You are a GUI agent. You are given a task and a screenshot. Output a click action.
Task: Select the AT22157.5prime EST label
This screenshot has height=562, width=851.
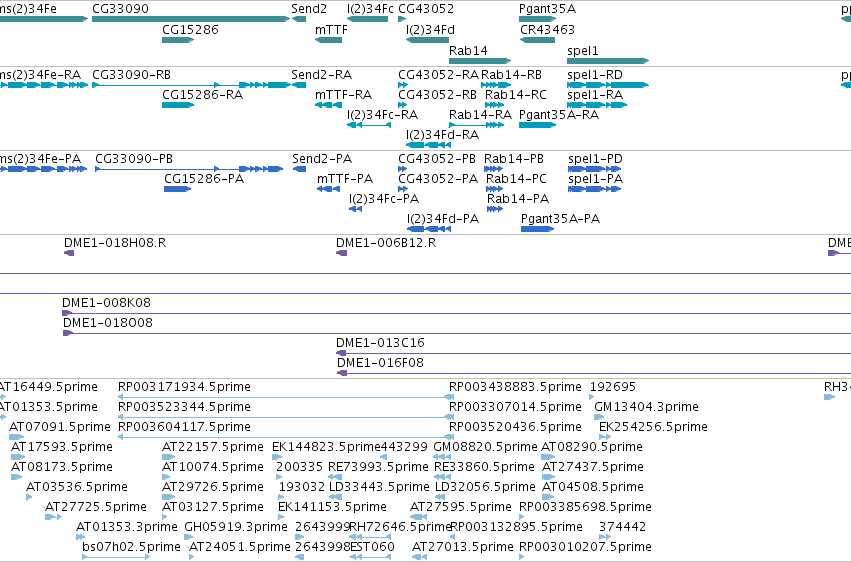pos(213,446)
